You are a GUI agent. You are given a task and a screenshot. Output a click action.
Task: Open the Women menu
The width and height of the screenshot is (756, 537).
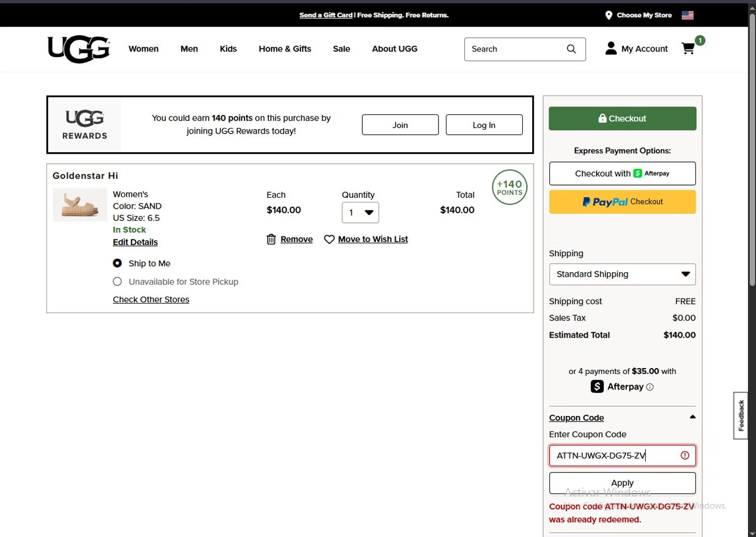click(x=144, y=49)
